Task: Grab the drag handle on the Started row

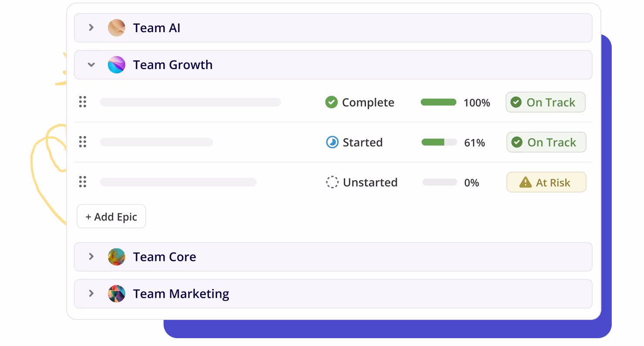Action: [83, 142]
